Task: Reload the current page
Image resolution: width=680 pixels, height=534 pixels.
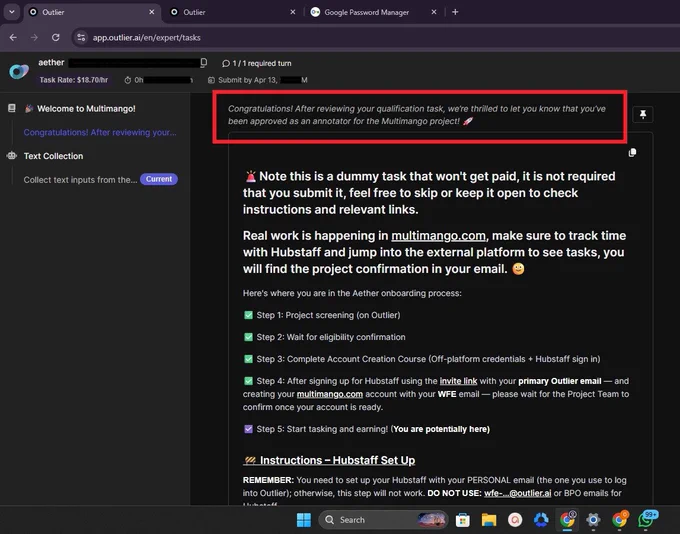Action: pos(56,37)
